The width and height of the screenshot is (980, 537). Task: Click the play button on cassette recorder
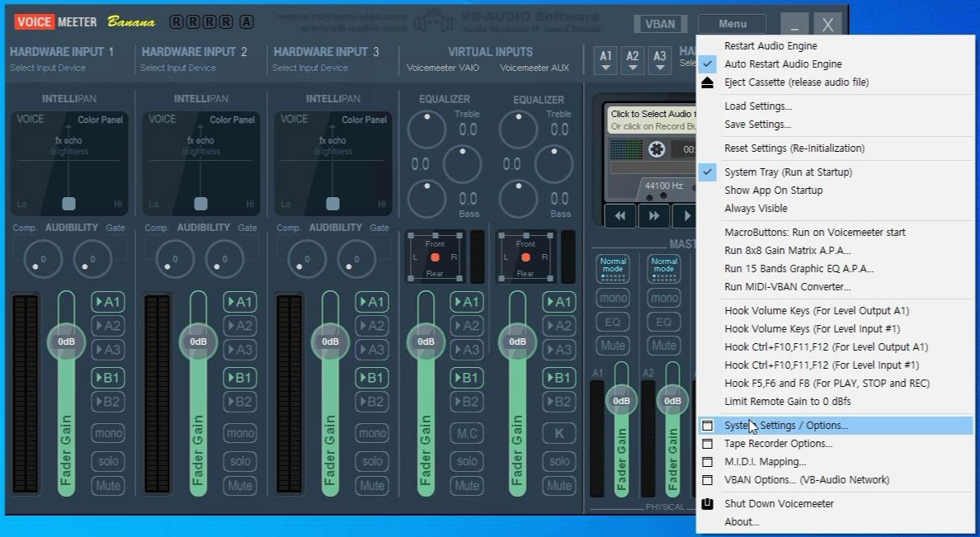click(x=686, y=215)
